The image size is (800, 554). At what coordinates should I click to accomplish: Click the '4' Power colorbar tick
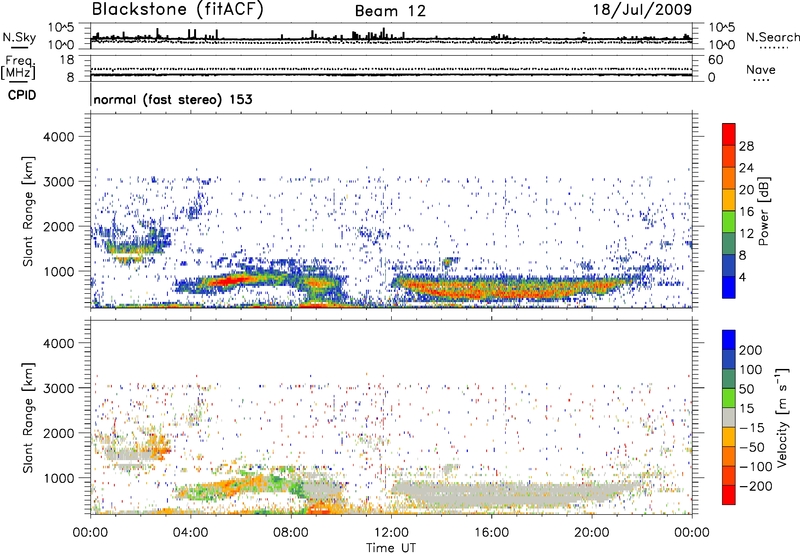[742, 277]
